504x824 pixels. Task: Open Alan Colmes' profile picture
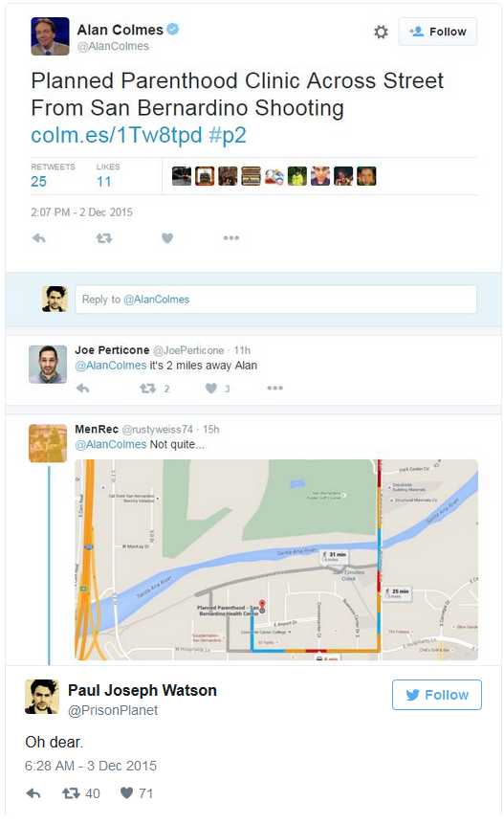(50, 36)
